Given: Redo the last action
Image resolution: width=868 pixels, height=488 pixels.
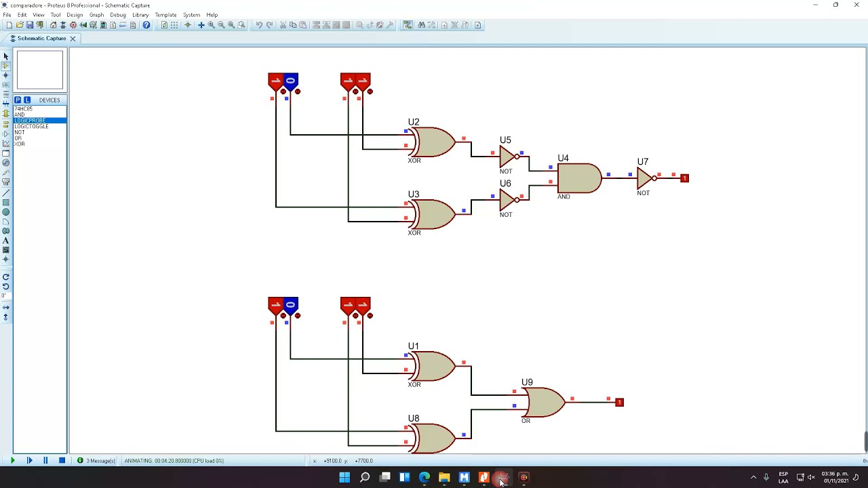Looking at the screenshot, I should 269,25.
